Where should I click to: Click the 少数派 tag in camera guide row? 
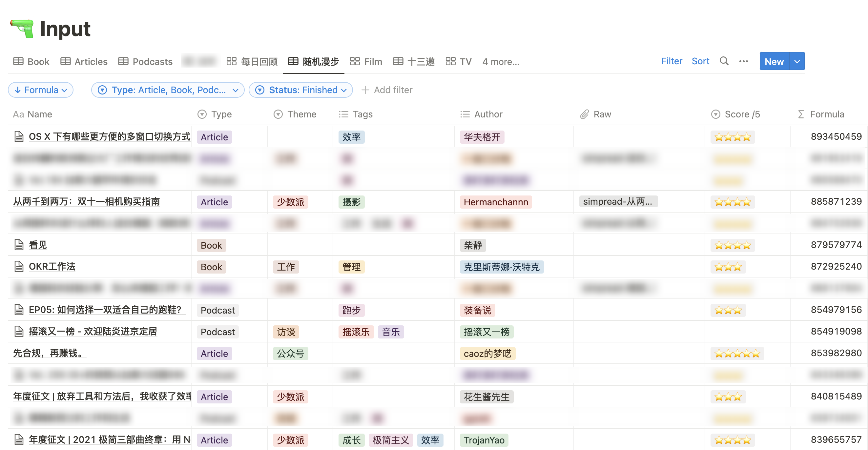290,202
